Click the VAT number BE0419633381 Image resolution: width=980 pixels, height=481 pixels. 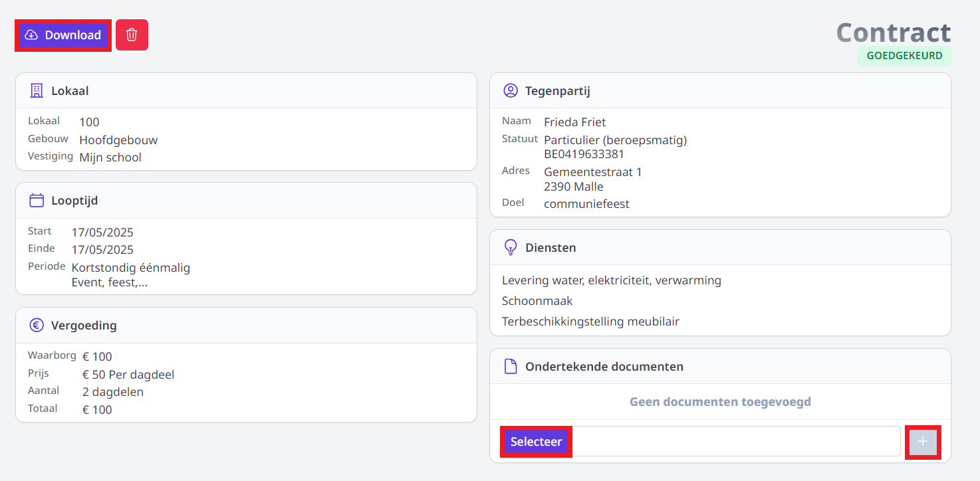pyautogui.click(x=584, y=154)
